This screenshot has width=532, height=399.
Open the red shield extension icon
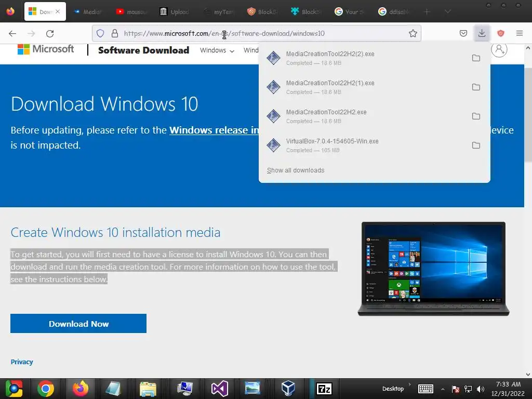(500, 33)
